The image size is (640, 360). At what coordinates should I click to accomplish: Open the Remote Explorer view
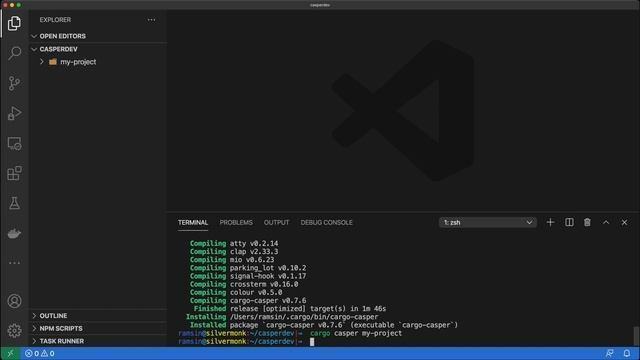[14, 144]
